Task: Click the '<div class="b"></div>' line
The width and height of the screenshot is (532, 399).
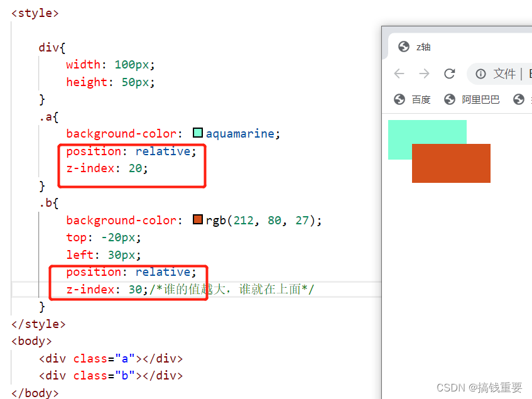Action: pos(111,376)
